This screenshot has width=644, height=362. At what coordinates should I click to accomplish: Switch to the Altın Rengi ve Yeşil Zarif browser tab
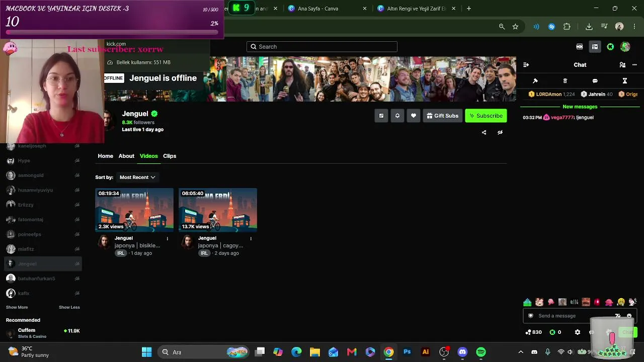pyautogui.click(x=416, y=9)
